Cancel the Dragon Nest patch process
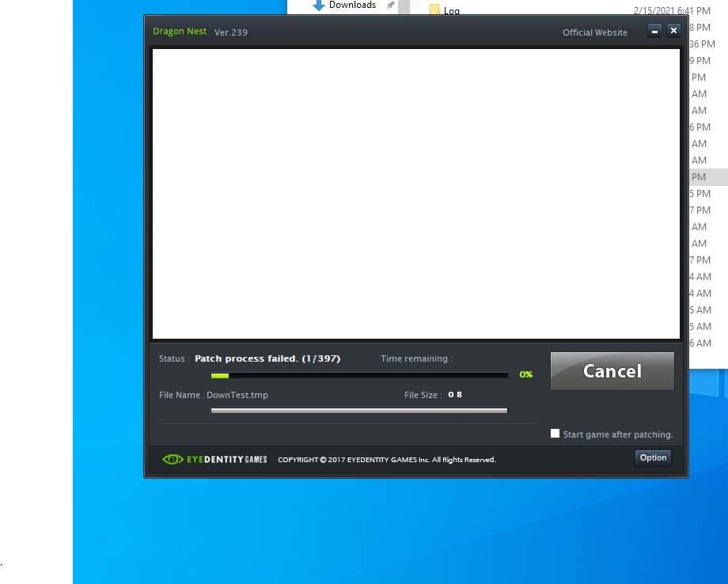 pos(612,371)
